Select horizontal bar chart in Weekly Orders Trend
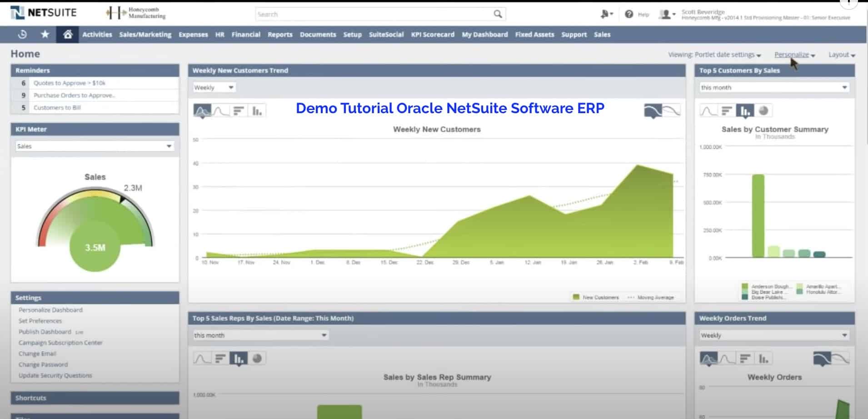This screenshot has width=868, height=419. coord(745,359)
